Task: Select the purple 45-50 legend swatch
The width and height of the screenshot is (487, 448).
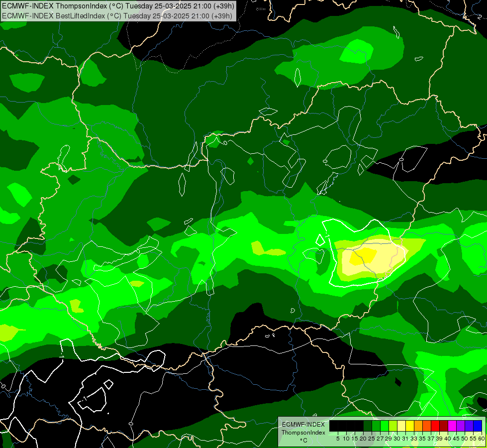Action: 461,426
